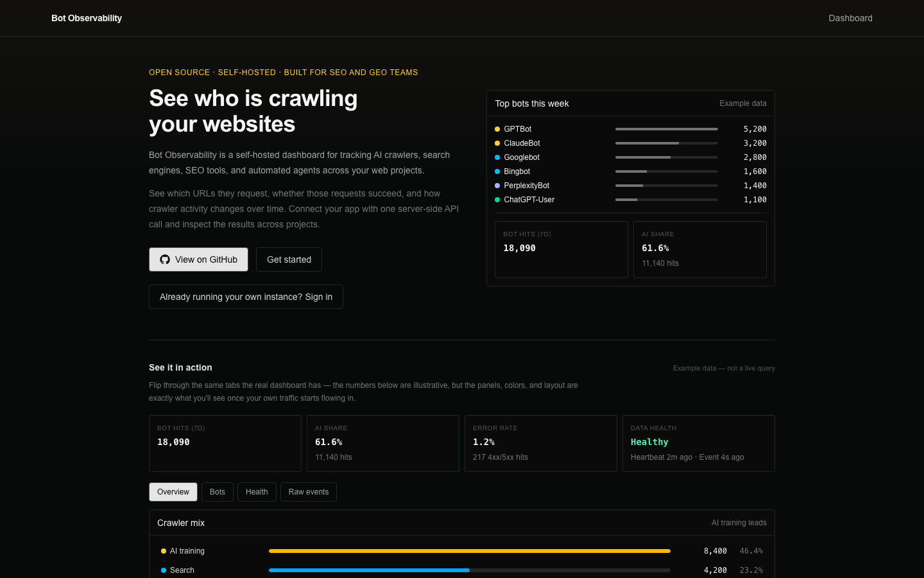Click the Bingbot label

(517, 171)
